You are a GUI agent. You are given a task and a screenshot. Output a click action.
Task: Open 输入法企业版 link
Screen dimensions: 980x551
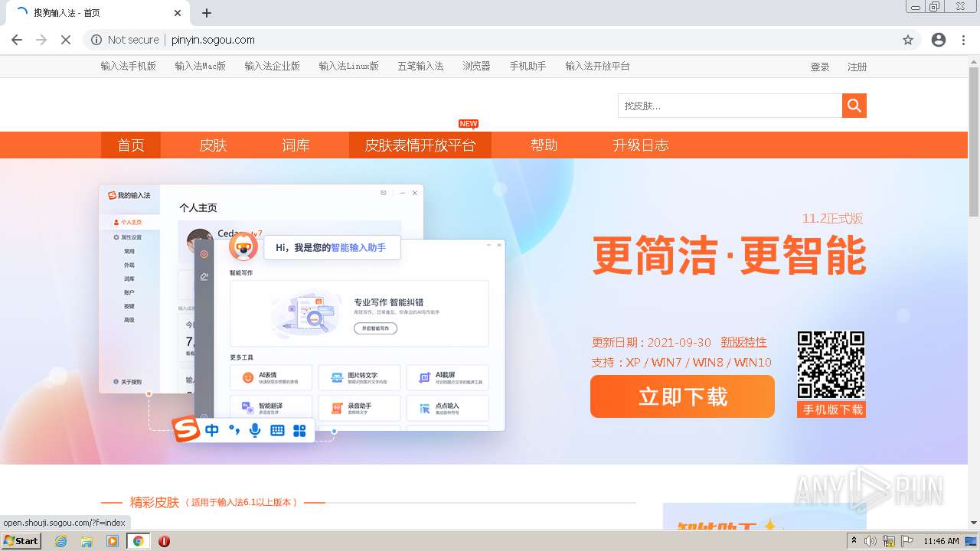pos(273,66)
